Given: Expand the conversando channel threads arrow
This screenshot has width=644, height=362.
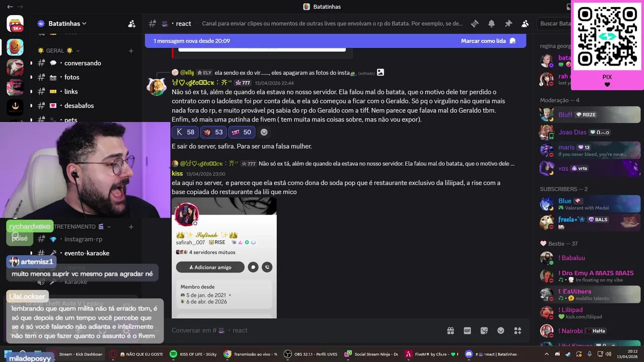Looking at the screenshot, I should 31,63.
